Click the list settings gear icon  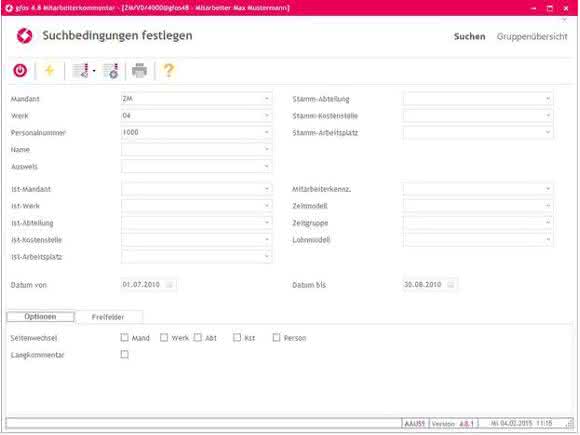111,71
